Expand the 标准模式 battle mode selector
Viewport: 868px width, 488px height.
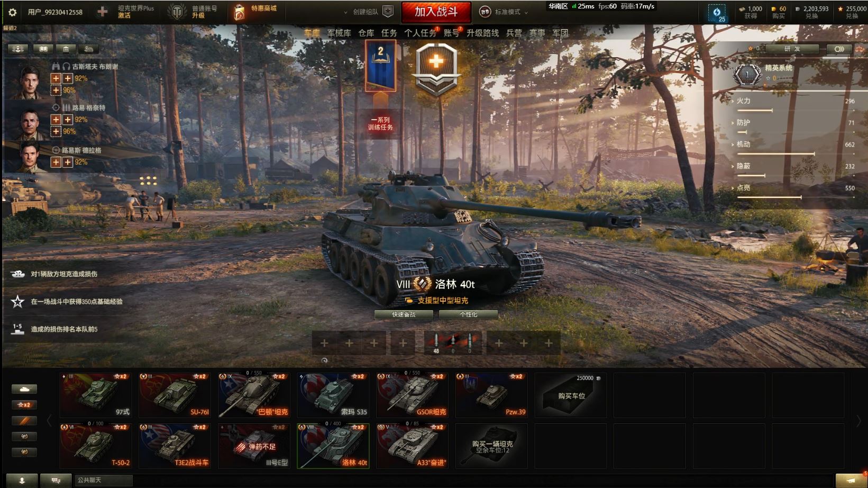[504, 12]
